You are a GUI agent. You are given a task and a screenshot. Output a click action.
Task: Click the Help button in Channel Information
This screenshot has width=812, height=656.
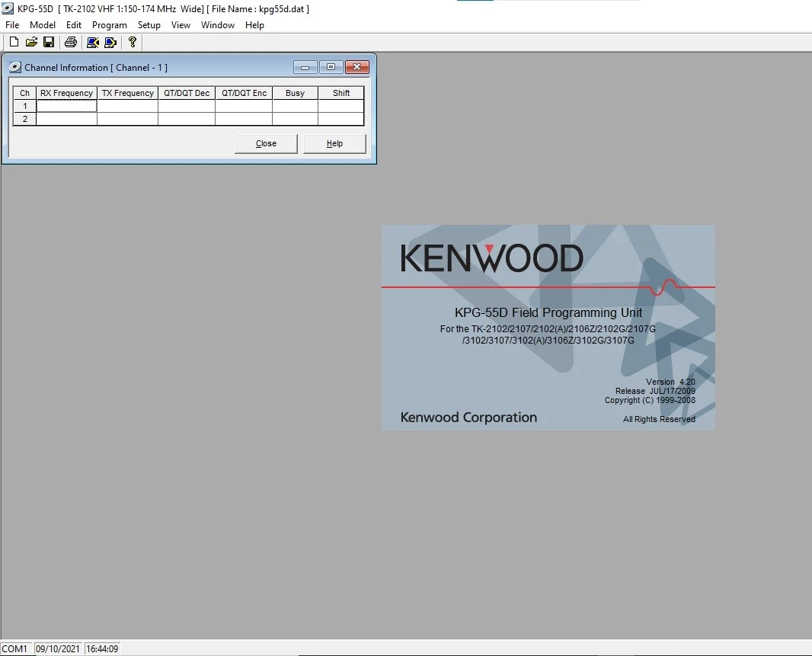pyautogui.click(x=334, y=143)
